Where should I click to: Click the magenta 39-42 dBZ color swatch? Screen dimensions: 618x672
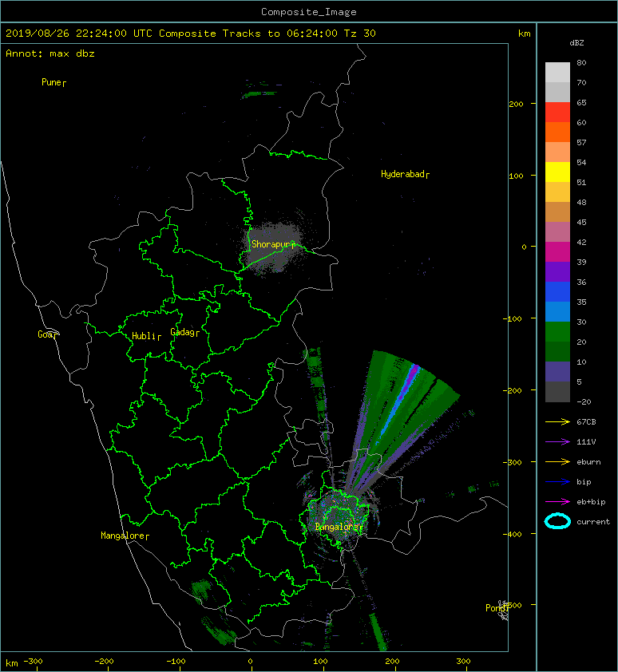point(557,252)
